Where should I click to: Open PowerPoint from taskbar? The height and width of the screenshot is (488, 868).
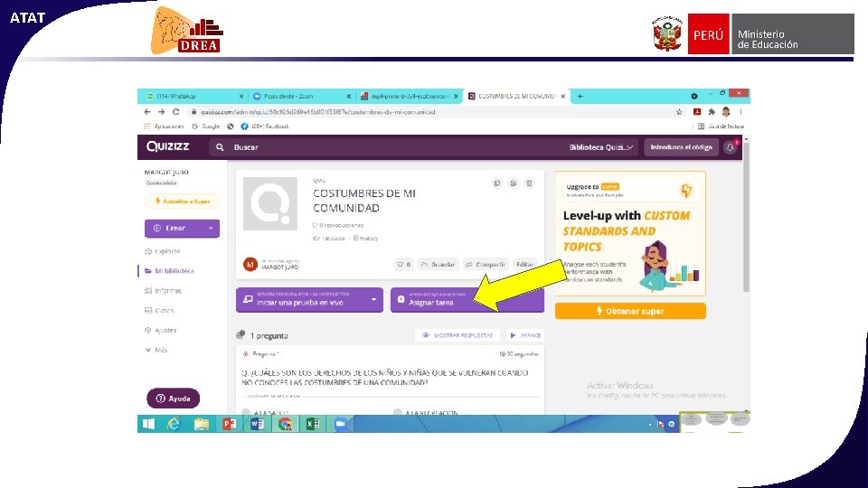coord(229,424)
